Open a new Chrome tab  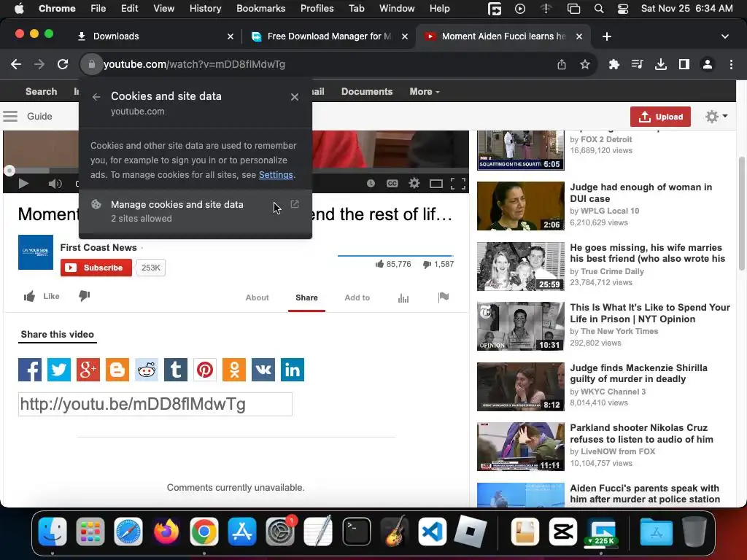[607, 36]
